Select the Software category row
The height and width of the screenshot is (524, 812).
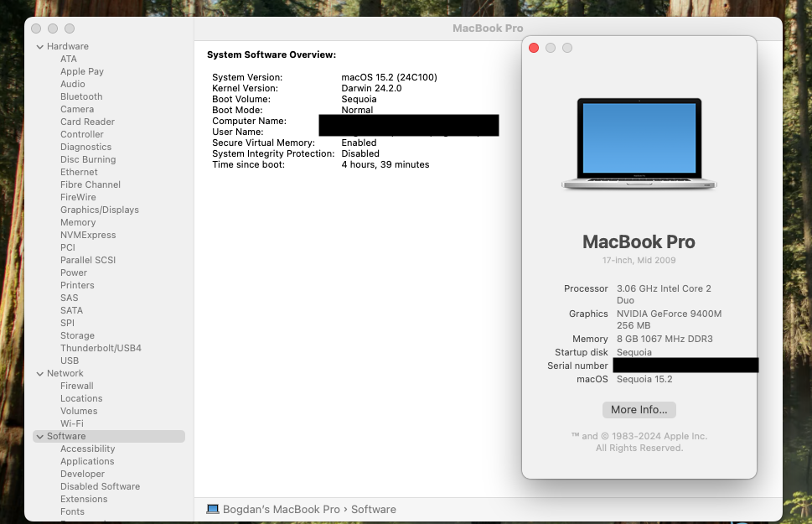pos(109,437)
